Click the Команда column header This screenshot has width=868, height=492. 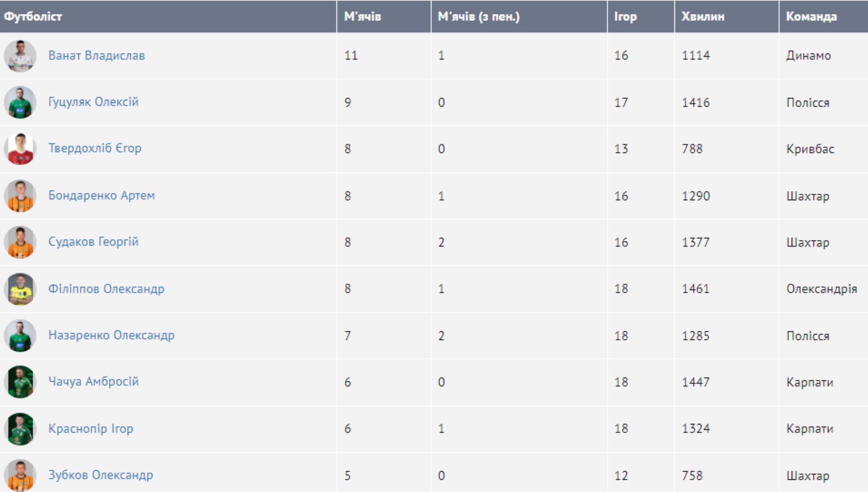(811, 17)
